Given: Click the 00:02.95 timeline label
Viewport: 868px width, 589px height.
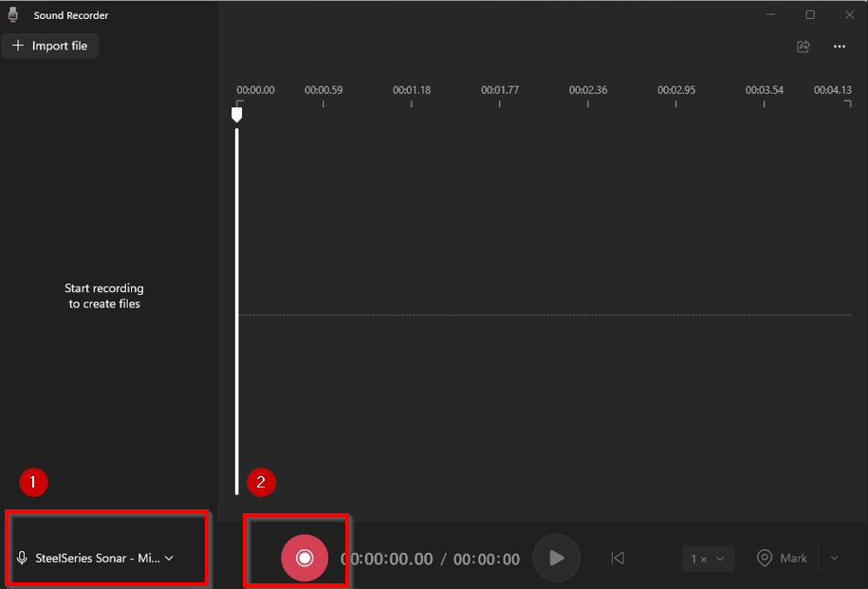Looking at the screenshot, I should [676, 90].
